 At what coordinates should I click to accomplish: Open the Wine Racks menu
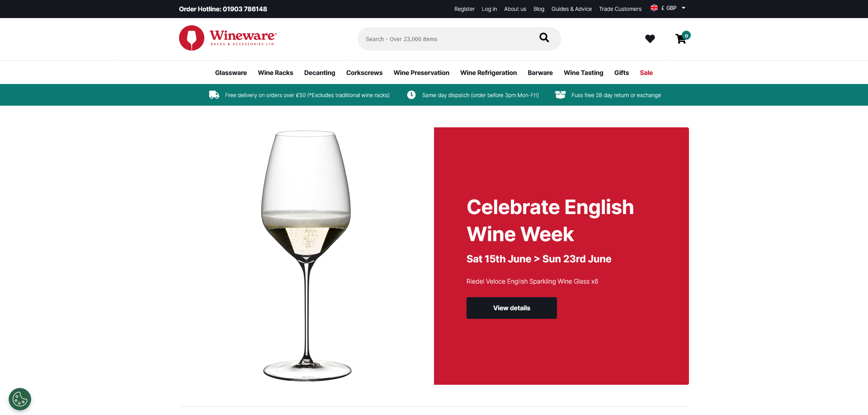(275, 73)
